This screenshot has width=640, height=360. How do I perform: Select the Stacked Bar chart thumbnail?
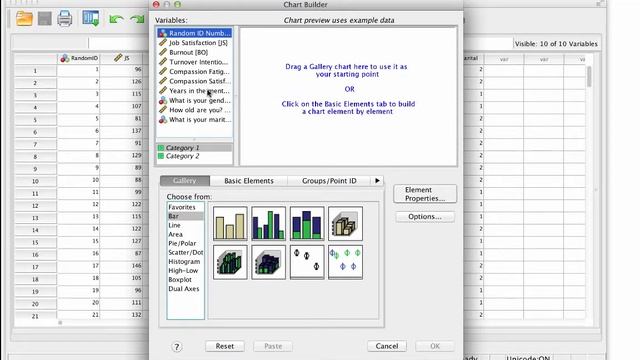tap(307, 223)
